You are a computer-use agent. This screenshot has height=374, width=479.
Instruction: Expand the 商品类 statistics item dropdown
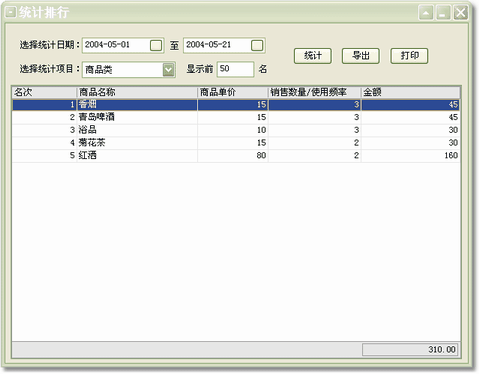tap(169, 70)
